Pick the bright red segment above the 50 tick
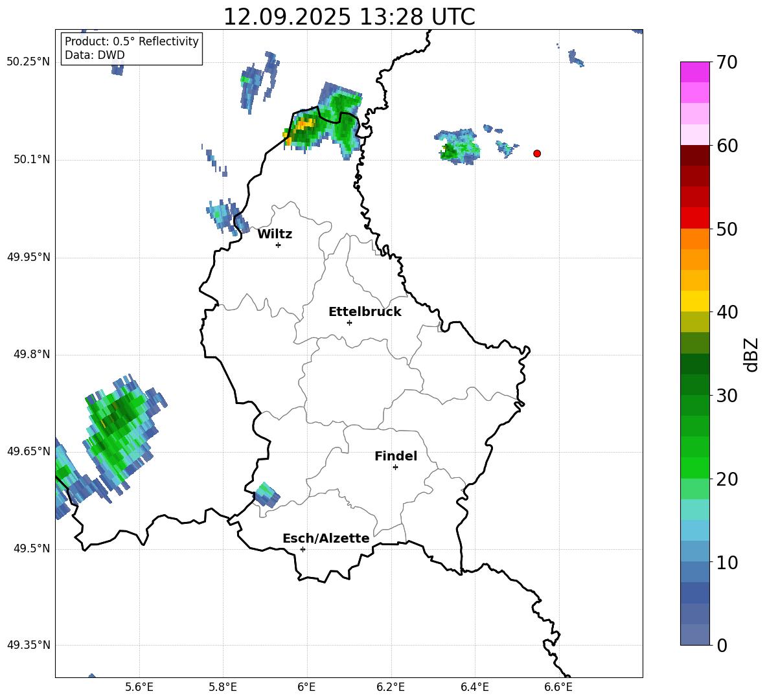 (694, 218)
